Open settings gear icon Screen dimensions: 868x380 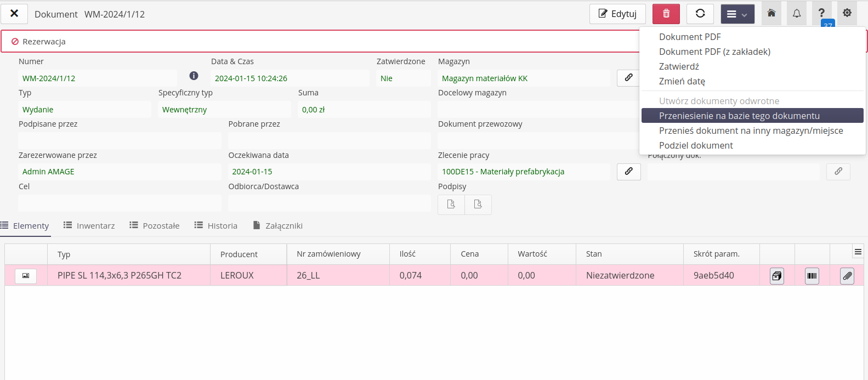point(847,13)
